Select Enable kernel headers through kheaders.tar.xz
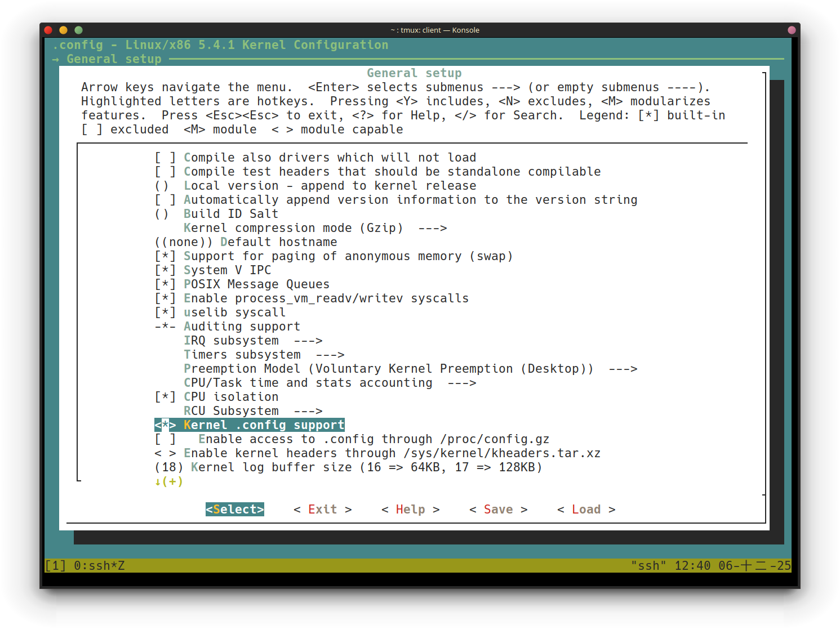 point(391,453)
